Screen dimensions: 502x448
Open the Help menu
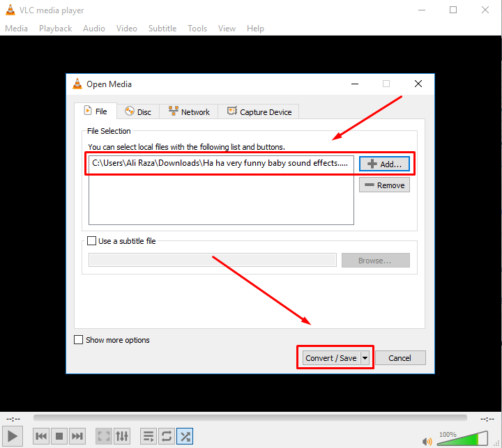255,29
